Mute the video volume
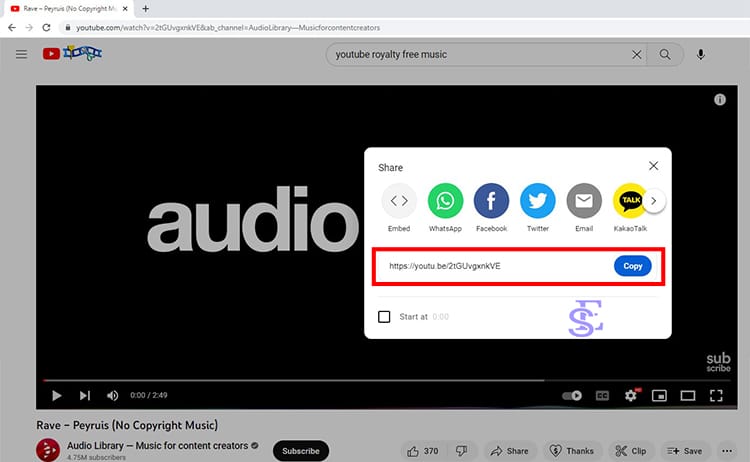The height and width of the screenshot is (462, 750). [112, 396]
